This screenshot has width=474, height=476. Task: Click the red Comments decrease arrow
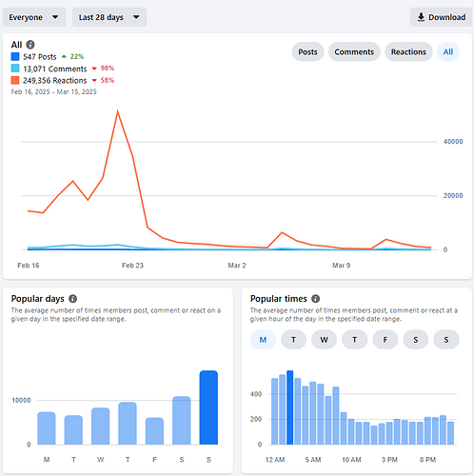(94, 69)
